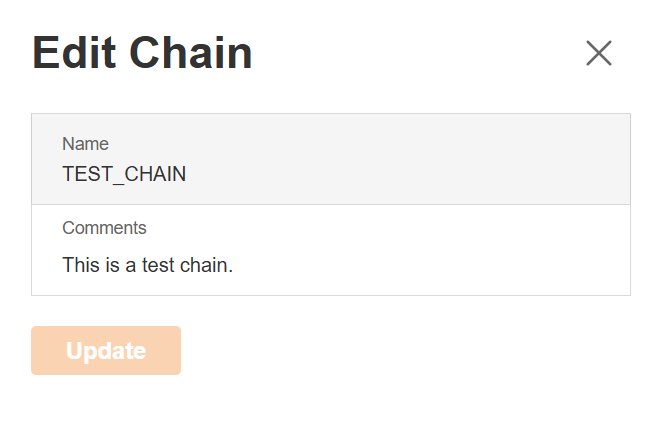Click the Comments field label
This screenshot has height=427, width=665.
(x=104, y=228)
